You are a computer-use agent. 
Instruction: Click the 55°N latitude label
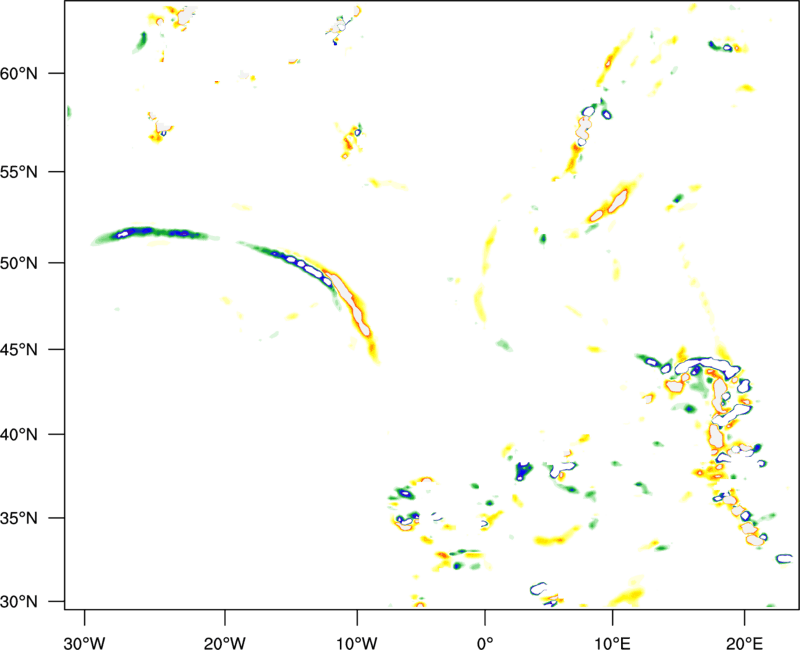coord(19,172)
